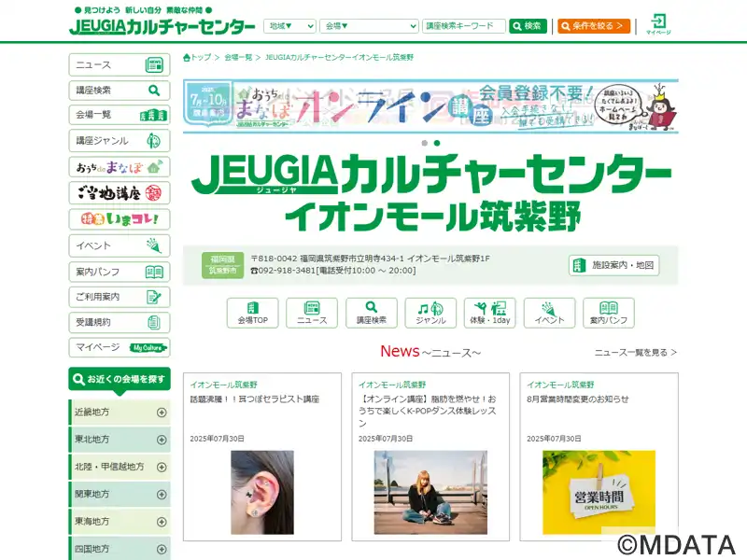
Task: Open ご利用案内 in the sidebar
Action: coord(120,297)
